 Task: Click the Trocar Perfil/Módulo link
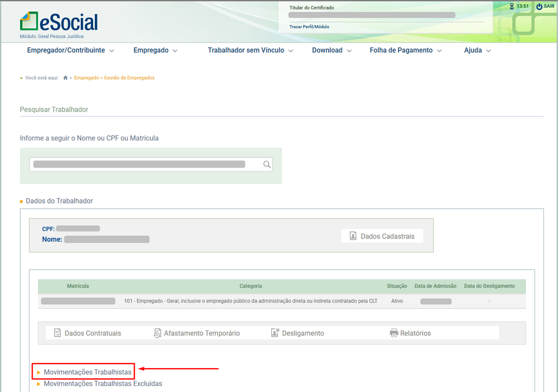point(309,27)
